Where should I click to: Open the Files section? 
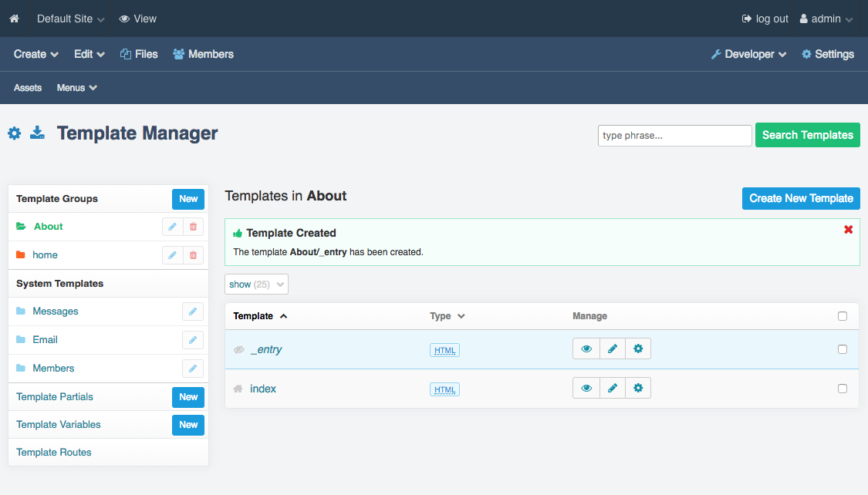click(139, 54)
